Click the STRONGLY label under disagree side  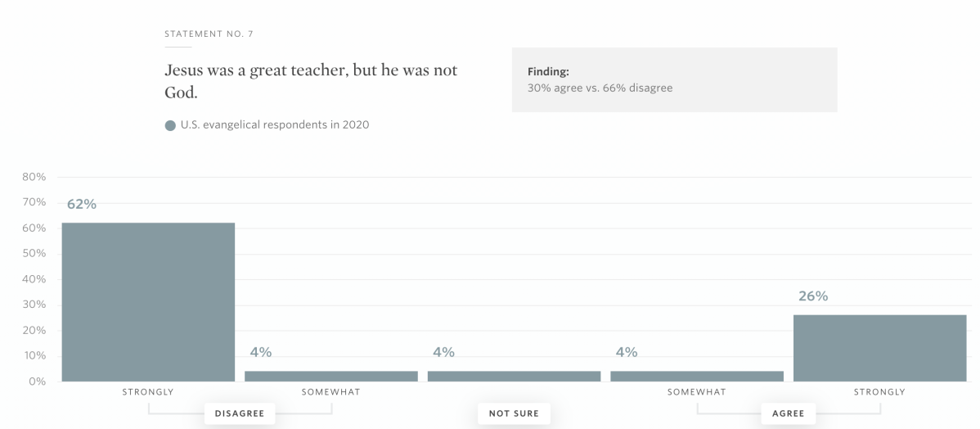click(147, 392)
